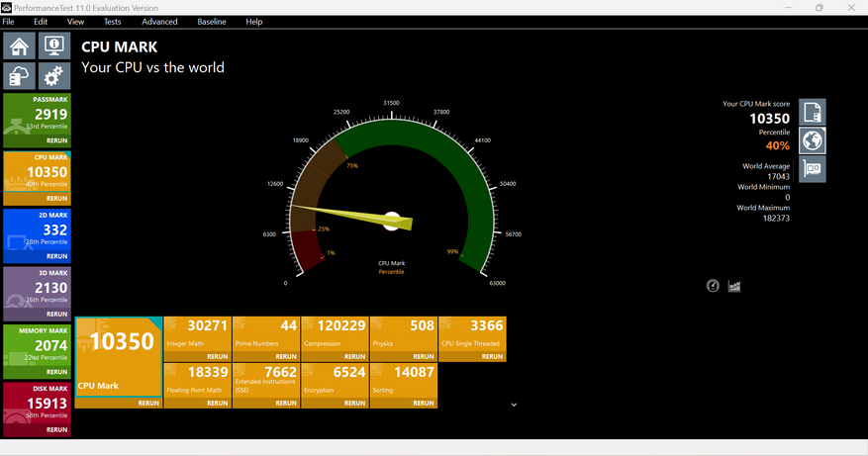
Task: Click the 40% percentile value
Action: tap(777, 145)
